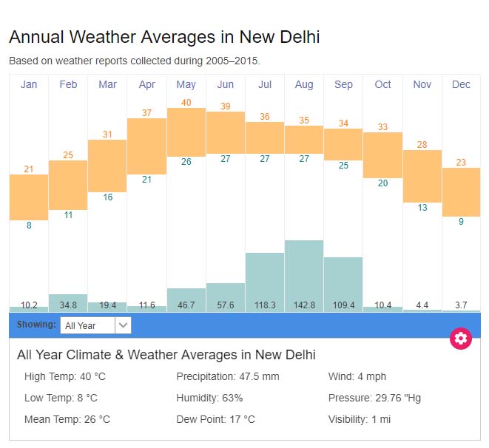Click the June precipitation bar
This screenshot has height=448, width=489.
(226, 296)
